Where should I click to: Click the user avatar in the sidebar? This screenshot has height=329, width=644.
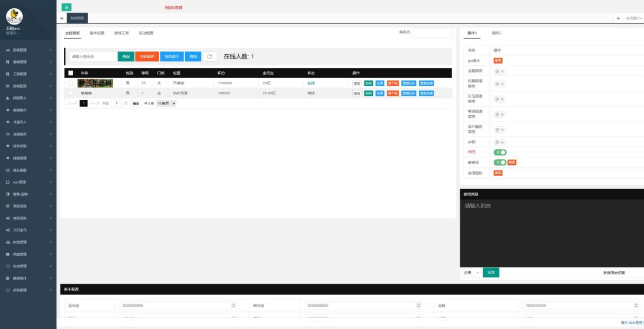[14, 16]
